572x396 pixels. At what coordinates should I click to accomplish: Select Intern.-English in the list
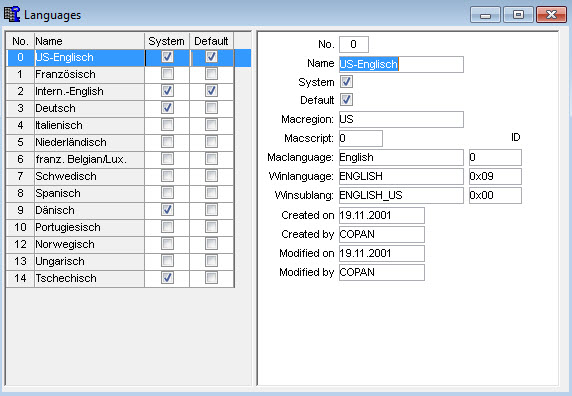pyautogui.click(x=89, y=91)
